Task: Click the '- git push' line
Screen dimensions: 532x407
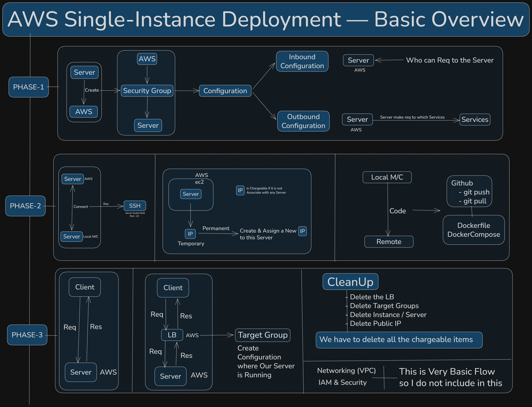Action: pos(474,192)
